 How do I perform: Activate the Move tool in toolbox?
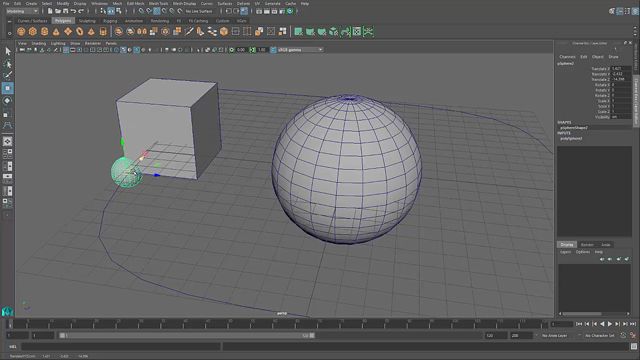[7, 88]
